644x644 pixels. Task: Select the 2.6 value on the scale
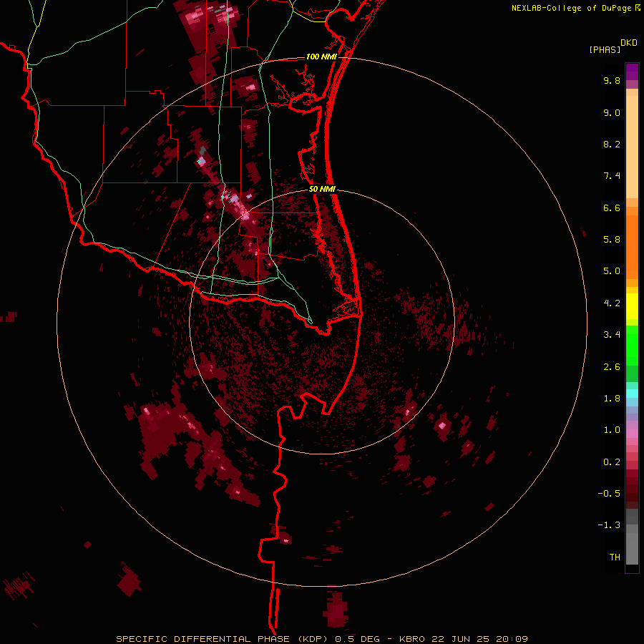pyautogui.click(x=612, y=367)
